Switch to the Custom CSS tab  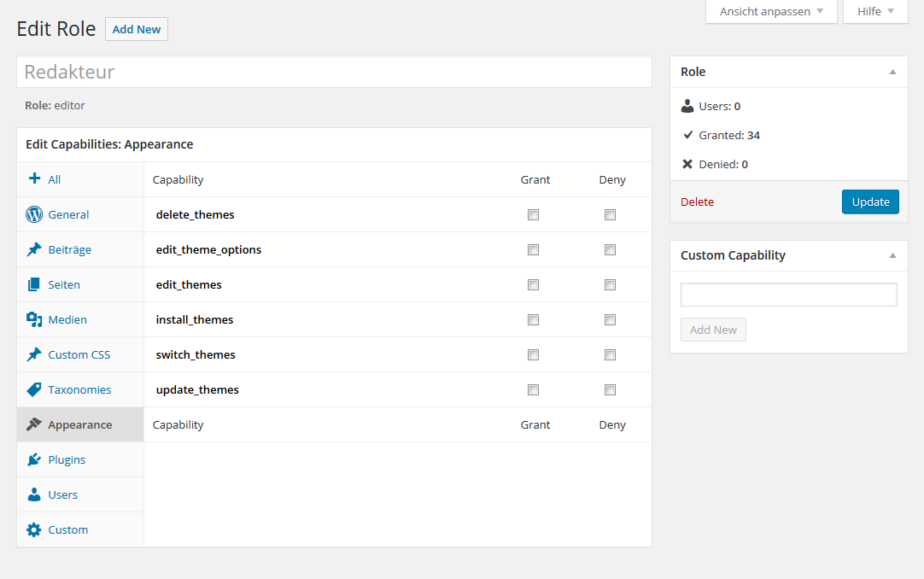click(80, 354)
